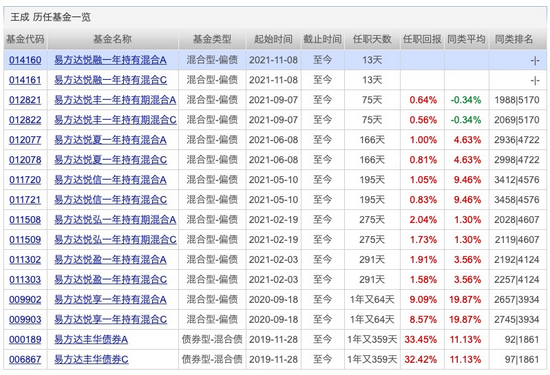The image size is (550, 375).
Task: Select the 9.09% return value
Action: [423, 300]
